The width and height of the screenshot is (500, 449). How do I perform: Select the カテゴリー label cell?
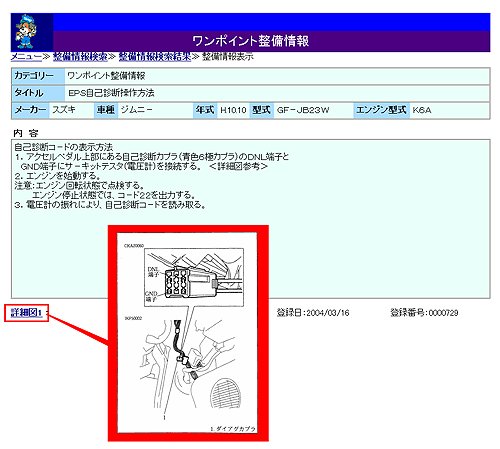(x=38, y=76)
